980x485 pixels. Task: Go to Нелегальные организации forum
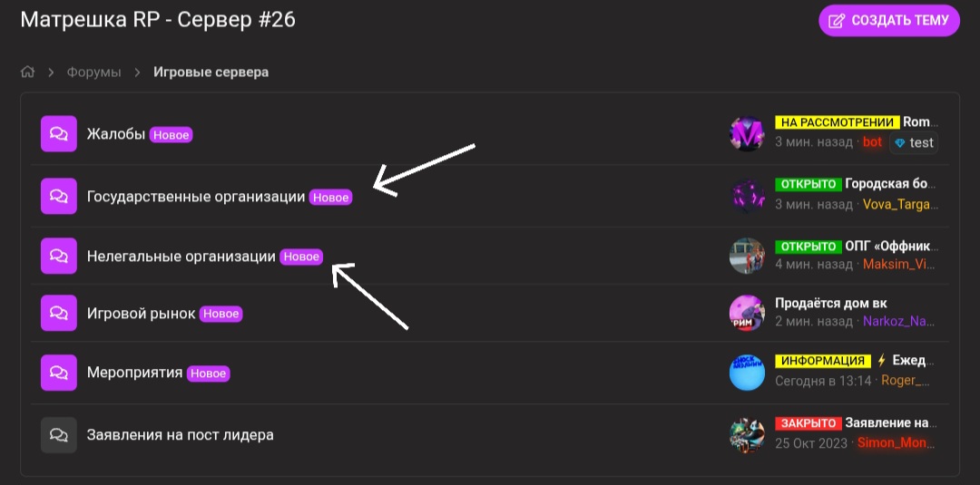tap(181, 257)
